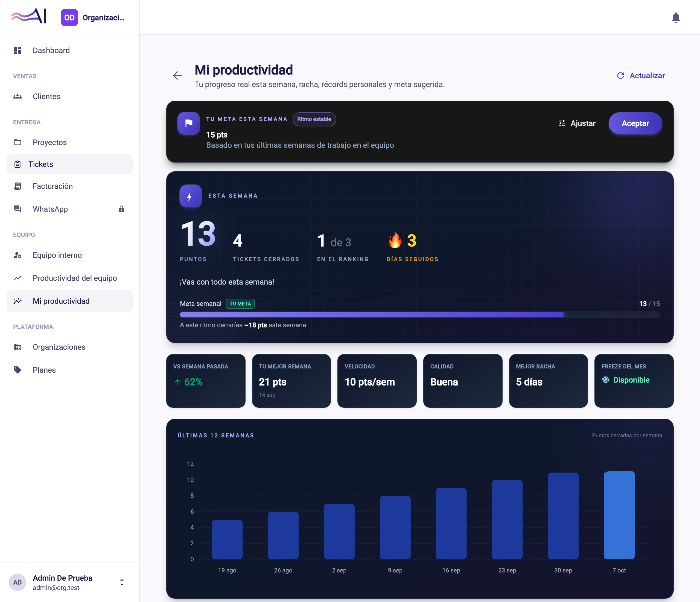
Task: Click the flag icon on weekly goal card
Action: [x=188, y=123]
